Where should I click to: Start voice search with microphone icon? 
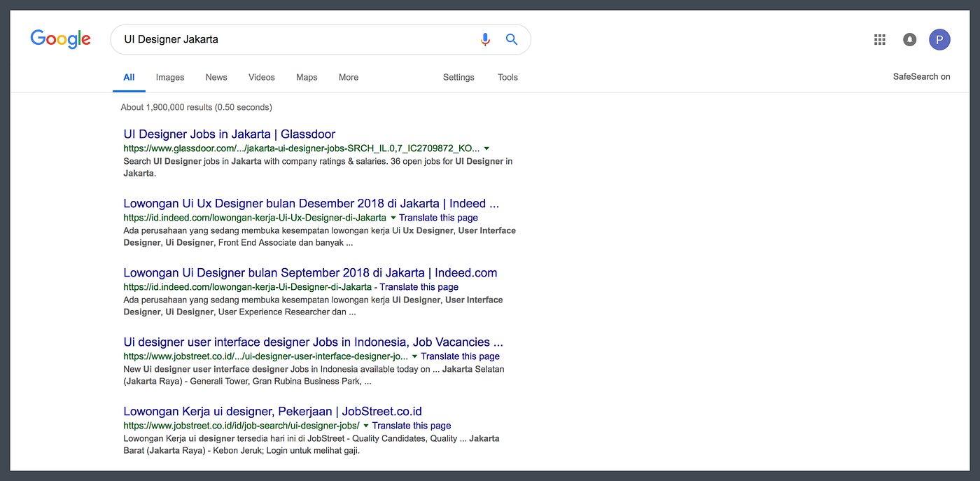point(485,40)
